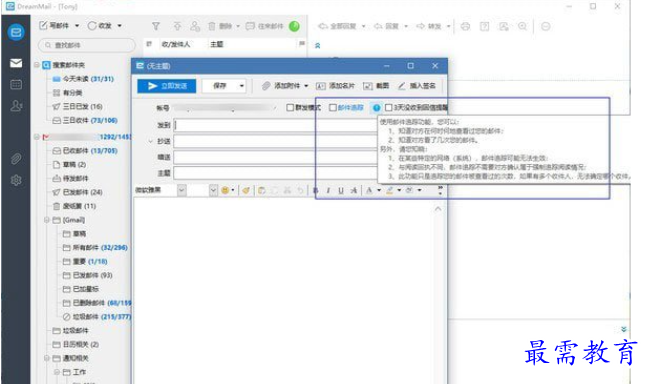The height and width of the screenshot is (384, 646).
Task: Open the 保存 dropdown arrow in compose window
Action: click(242, 86)
